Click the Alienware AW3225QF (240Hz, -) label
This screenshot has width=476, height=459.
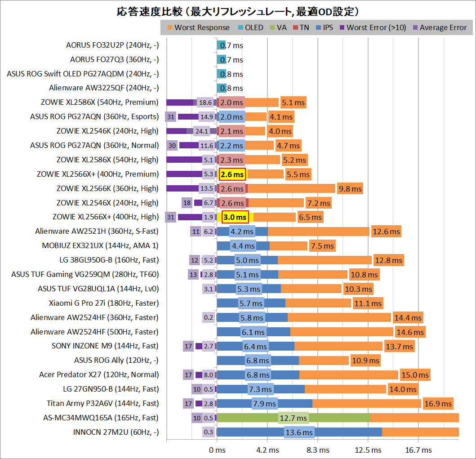tap(104, 88)
